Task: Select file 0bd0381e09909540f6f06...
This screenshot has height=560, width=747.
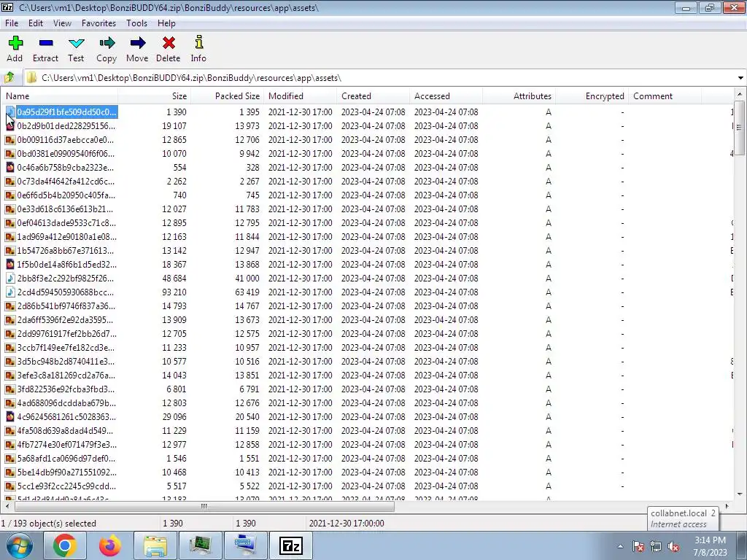Action: [x=66, y=153]
